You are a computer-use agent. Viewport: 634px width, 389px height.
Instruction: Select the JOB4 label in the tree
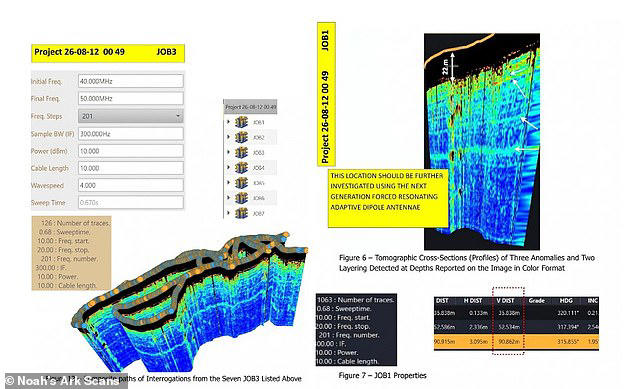(258, 168)
